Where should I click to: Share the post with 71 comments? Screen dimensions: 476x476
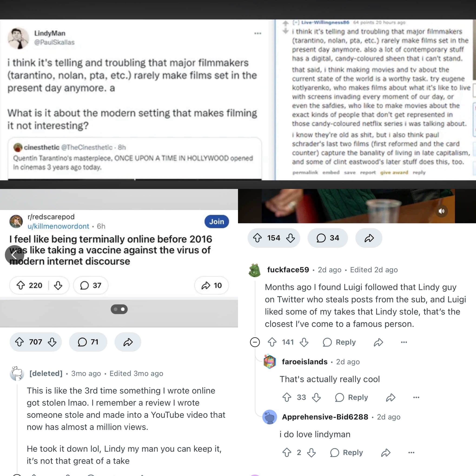pyautogui.click(x=128, y=342)
